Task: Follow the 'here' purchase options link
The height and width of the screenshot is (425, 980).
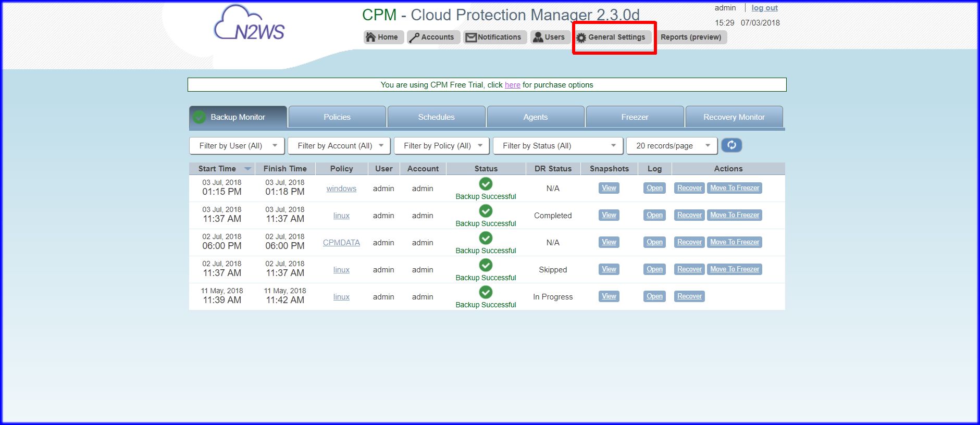Action: tap(513, 85)
